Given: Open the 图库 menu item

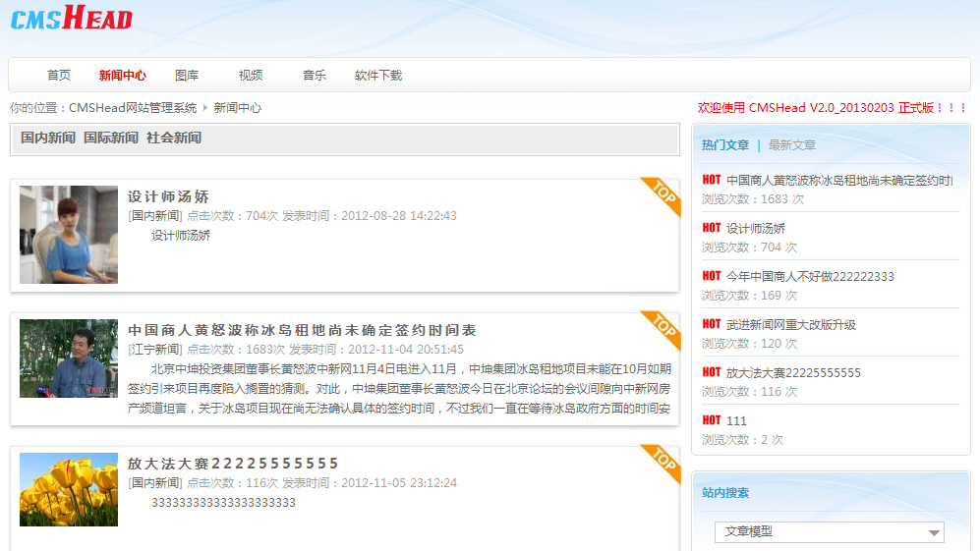Looking at the screenshot, I should [187, 76].
